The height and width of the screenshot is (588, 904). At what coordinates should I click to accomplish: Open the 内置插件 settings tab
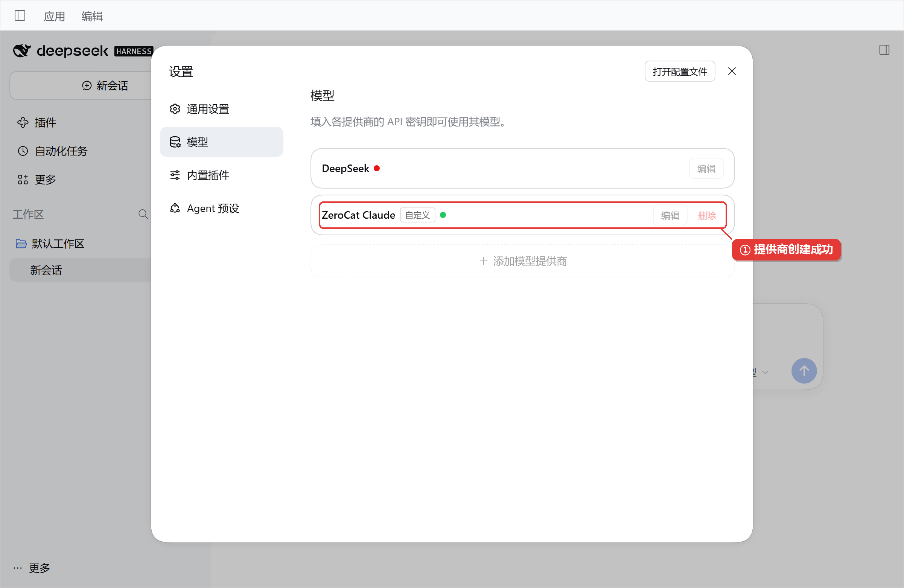click(221, 175)
